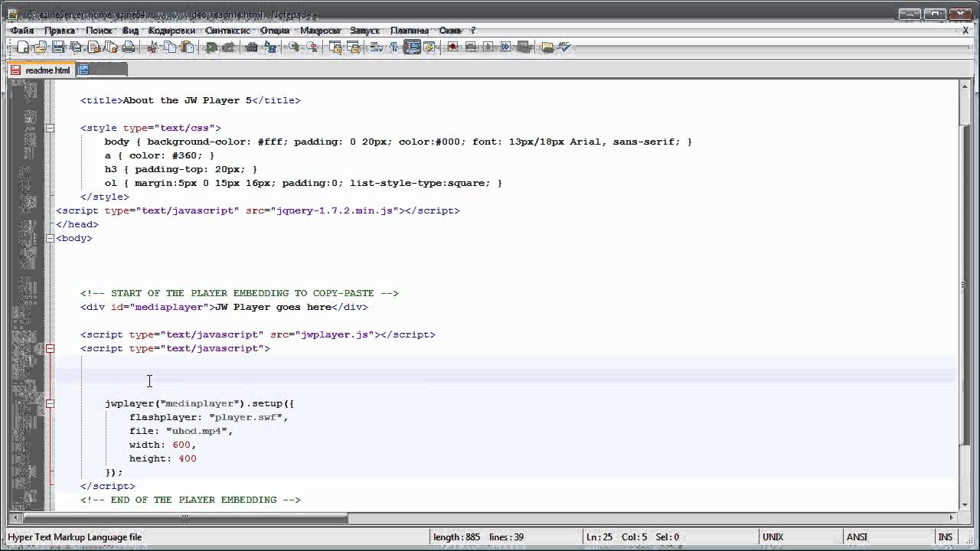This screenshot has height=551, width=980.
Task: Open the Макросы menu
Action: point(320,31)
